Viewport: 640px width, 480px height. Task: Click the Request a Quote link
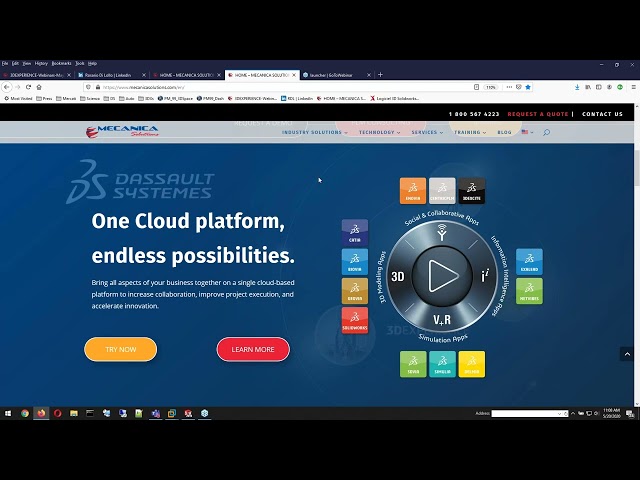[538, 114]
